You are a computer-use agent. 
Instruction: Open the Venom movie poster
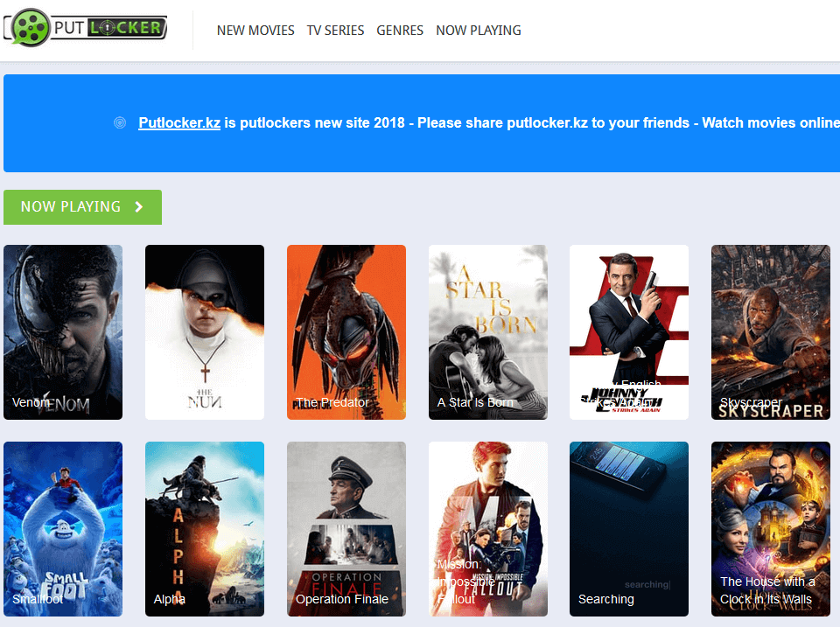click(63, 332)
